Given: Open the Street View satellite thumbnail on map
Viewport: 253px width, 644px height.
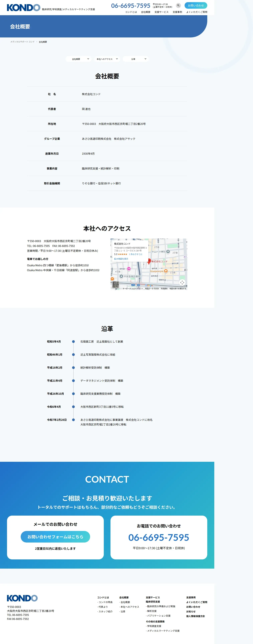Looking at the screenshot, I should pyautogui.click(x=115, y=284).
